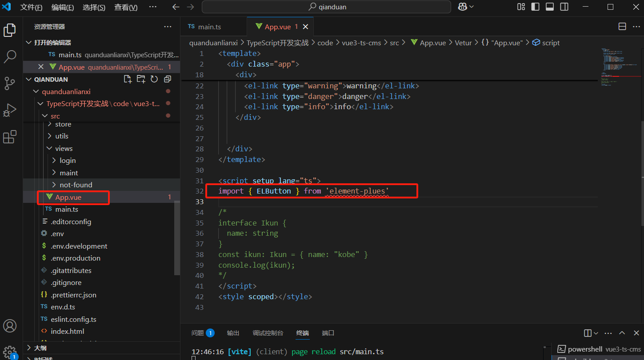Switch to the 输出 panel tab
Image resolution: width=644 pixels, height=360 pixels.
(233, 333)
